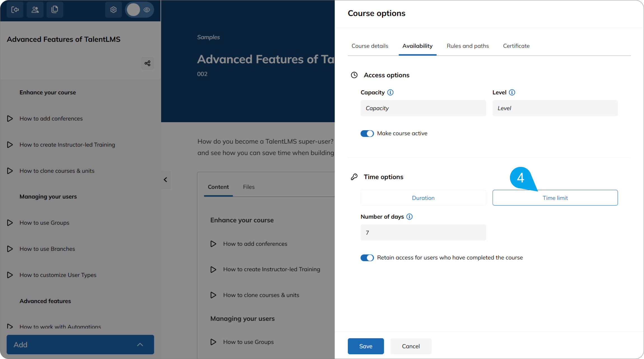Screen dimensions: 644x359
Task: Click the Level info icon
Action: tap(512, 92)
